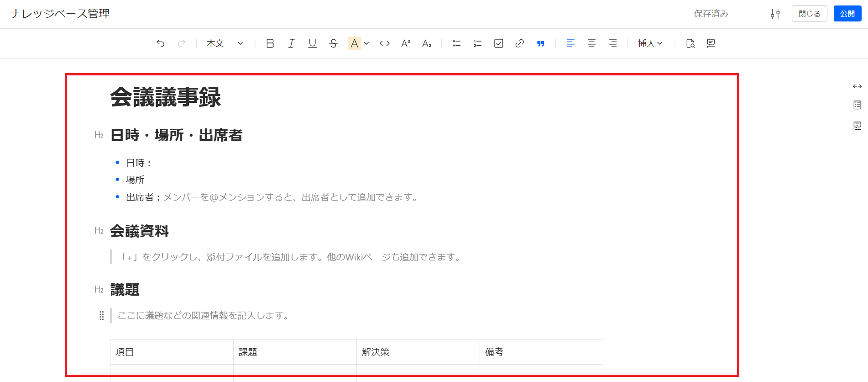The height and width of the screenshot is (382, 868).
Task: Undo the last edit
Action: tap(161, 43)
